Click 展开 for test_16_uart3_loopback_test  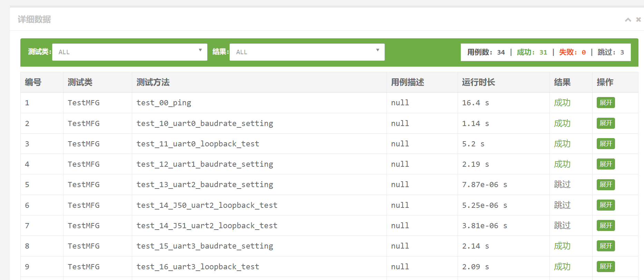point(606,267)
